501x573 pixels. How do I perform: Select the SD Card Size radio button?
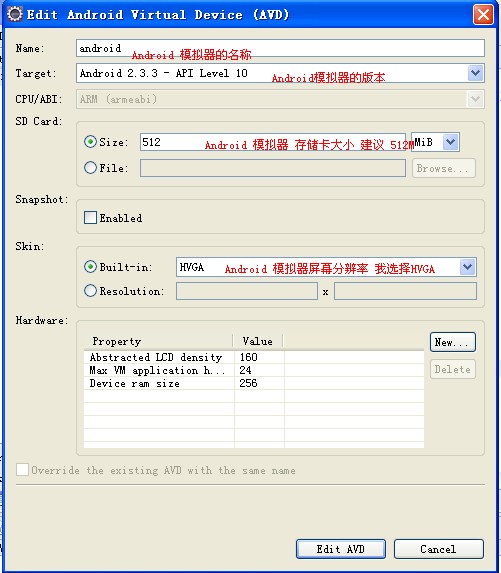(90, 142)
